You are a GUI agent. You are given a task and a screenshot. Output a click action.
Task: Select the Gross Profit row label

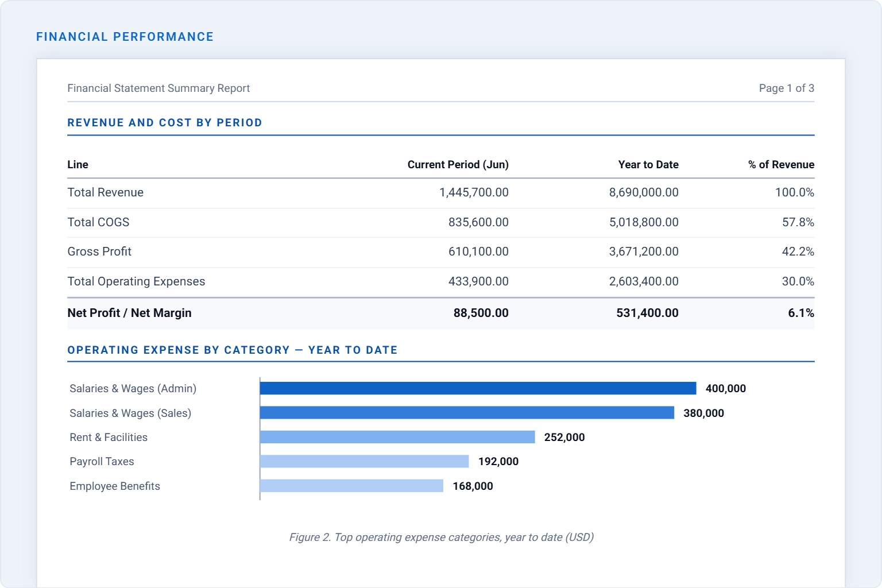click(99, 252)
